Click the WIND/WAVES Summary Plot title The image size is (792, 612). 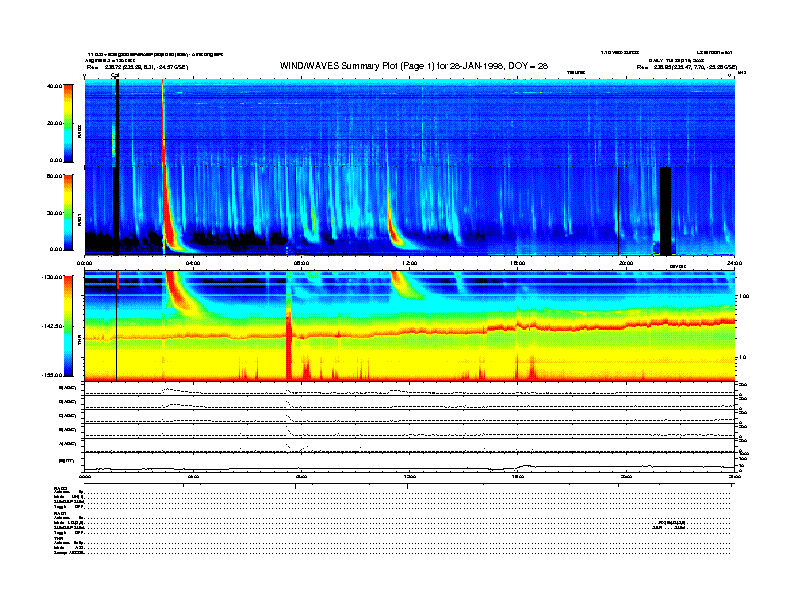coord(414,66)
